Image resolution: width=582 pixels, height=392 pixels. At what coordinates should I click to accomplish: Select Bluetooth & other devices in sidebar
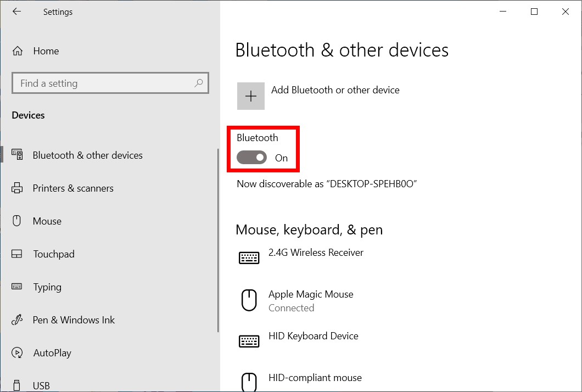click(87, 155)
